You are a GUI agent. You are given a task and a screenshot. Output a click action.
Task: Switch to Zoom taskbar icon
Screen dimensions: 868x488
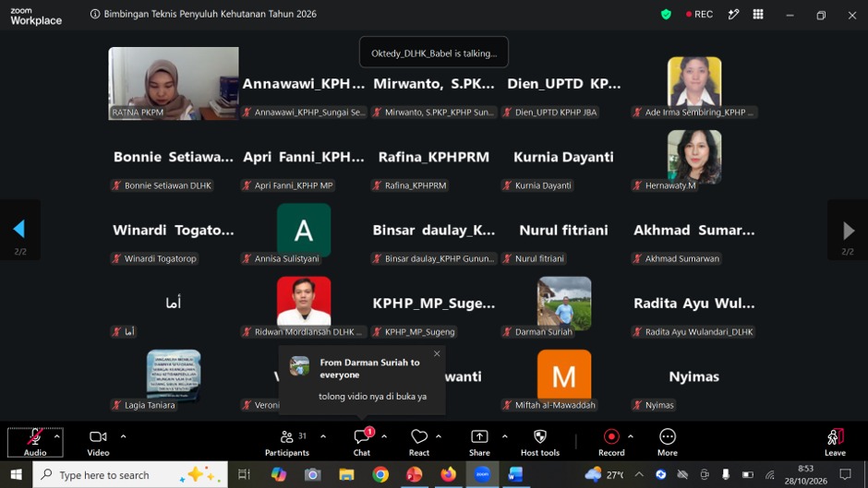coord(482,475)
